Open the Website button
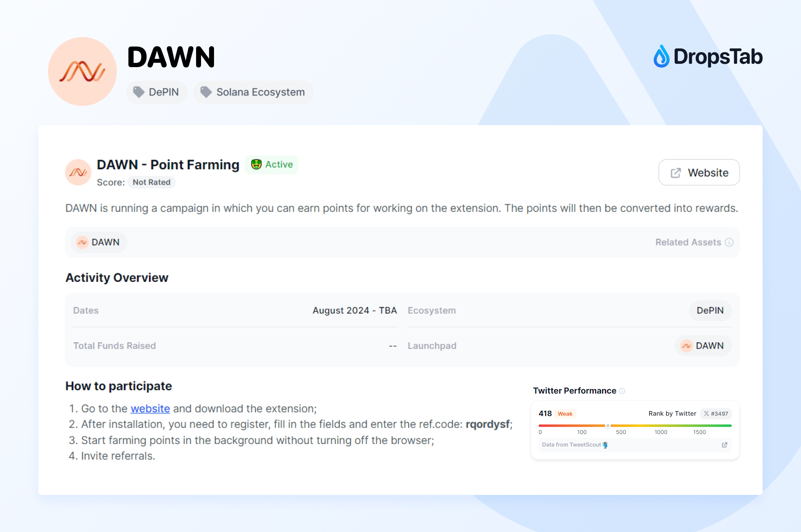801x532 pixels. click(699, 172)
